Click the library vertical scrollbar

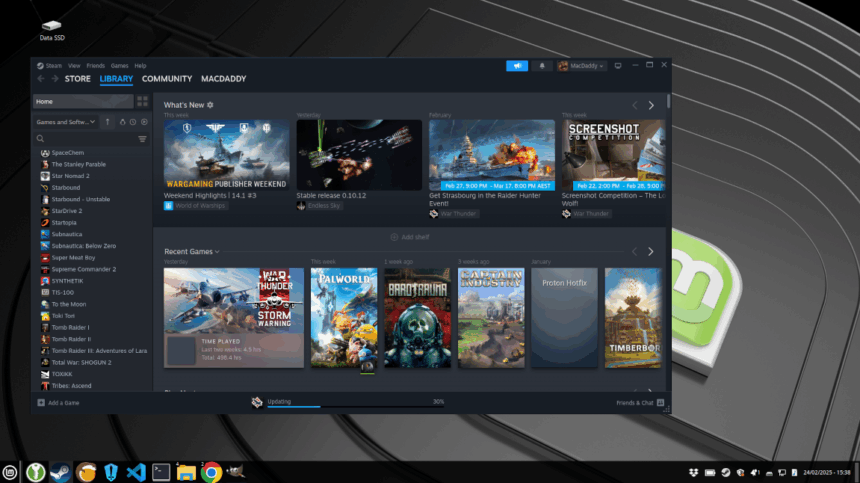tap(669, 101)
